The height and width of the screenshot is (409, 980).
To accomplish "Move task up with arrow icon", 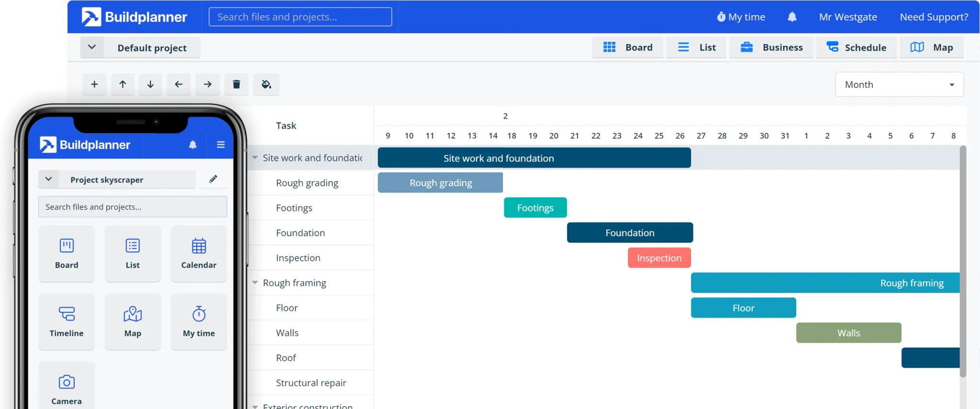I will [122, 84].
